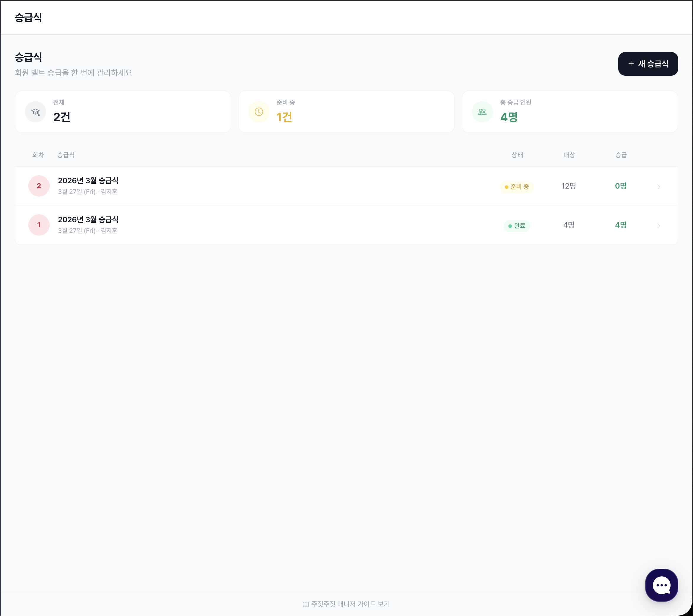Screen dimensions: 693x616
Task: Open the chat support bubble icon
Action: (661, 585)
